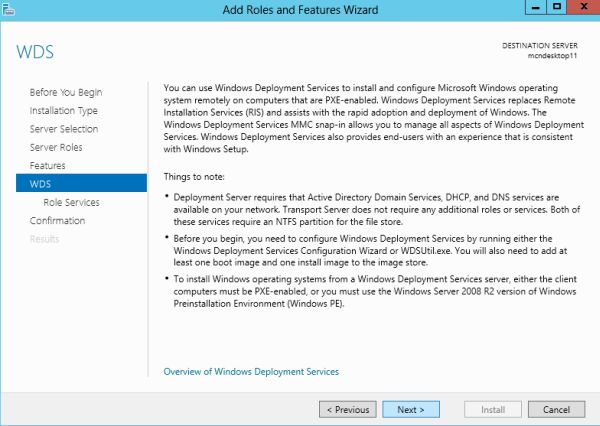
Task: Click the wizard title bar text
Action: 299,10
